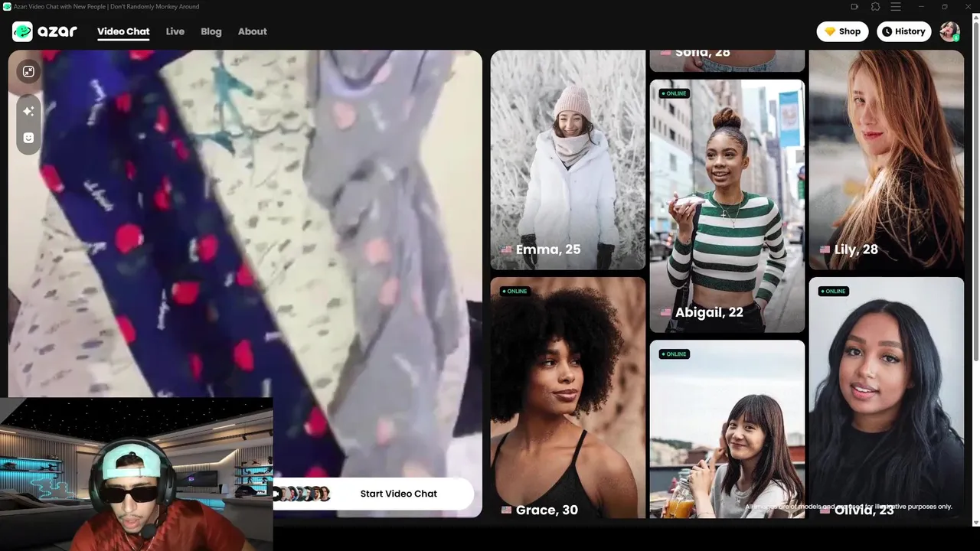Click the ONLINE badge on Olivia's card
This screenshot has width=980, height=551.
click(x=833, y=291)
